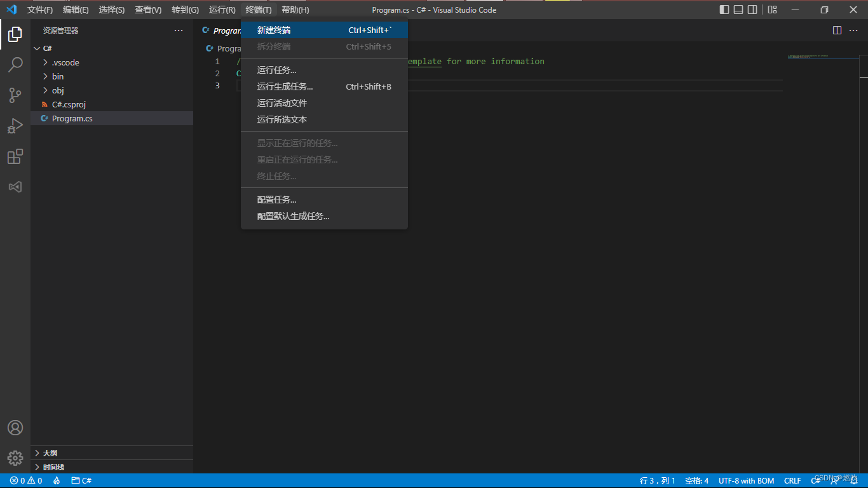Select Program.cs file in explorer
Image resolution: width=868 pixels, height=488 pixels.
pos(112,118)
